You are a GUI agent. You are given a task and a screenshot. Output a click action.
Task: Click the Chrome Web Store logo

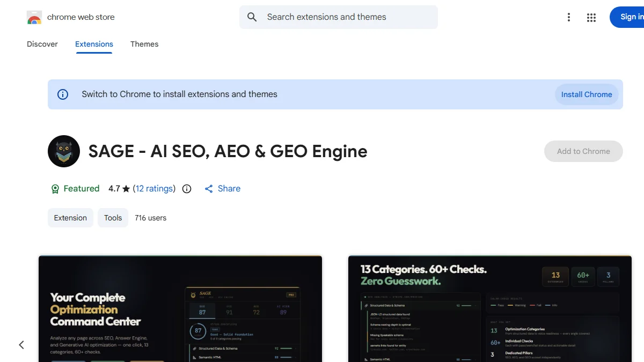(x=34, y=17)
